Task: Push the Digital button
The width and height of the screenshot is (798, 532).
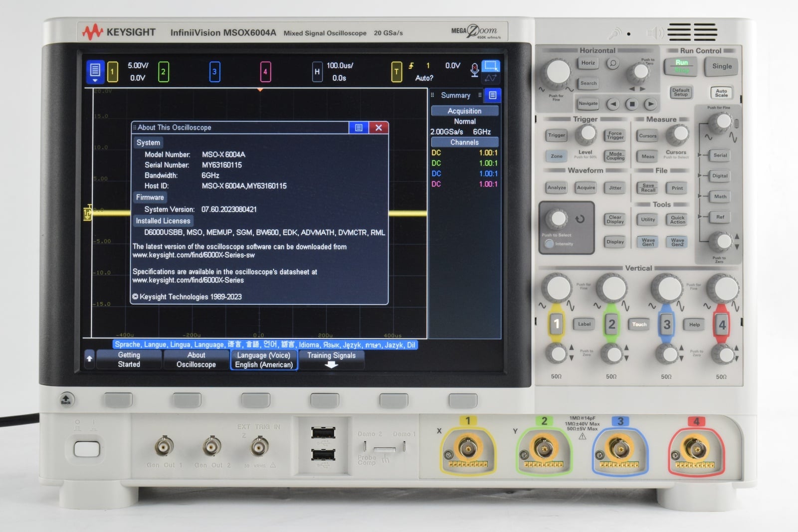Action: pyautogui.click(x=720, y=176)
